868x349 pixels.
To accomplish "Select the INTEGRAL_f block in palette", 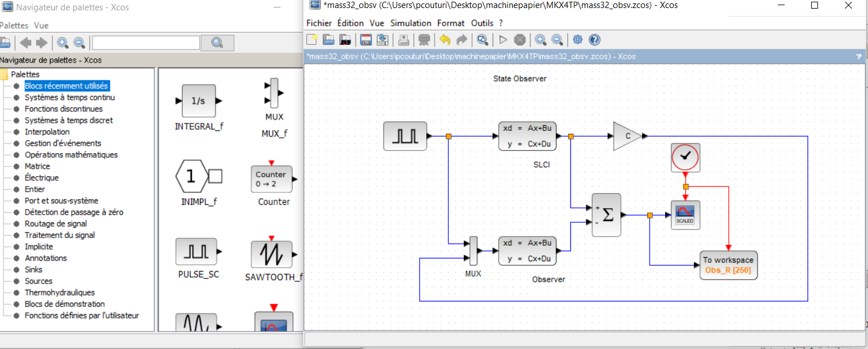I will point(198,101).
